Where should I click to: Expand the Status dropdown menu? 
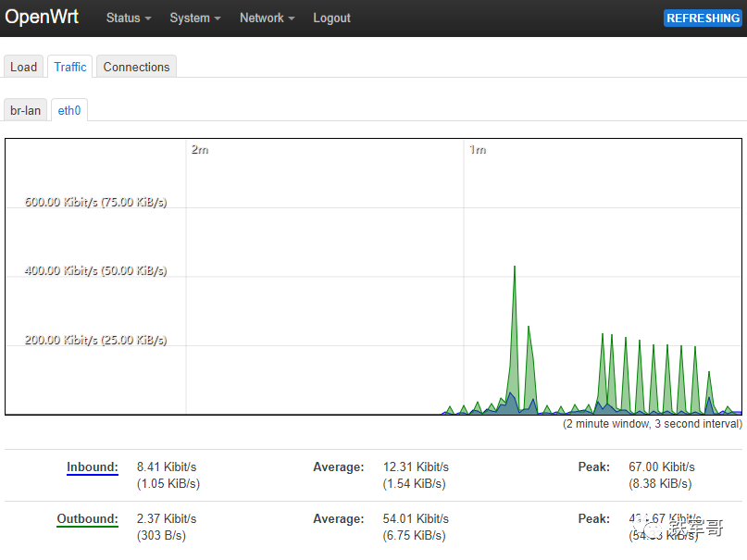pyautogui.click(x=128, y=18)
